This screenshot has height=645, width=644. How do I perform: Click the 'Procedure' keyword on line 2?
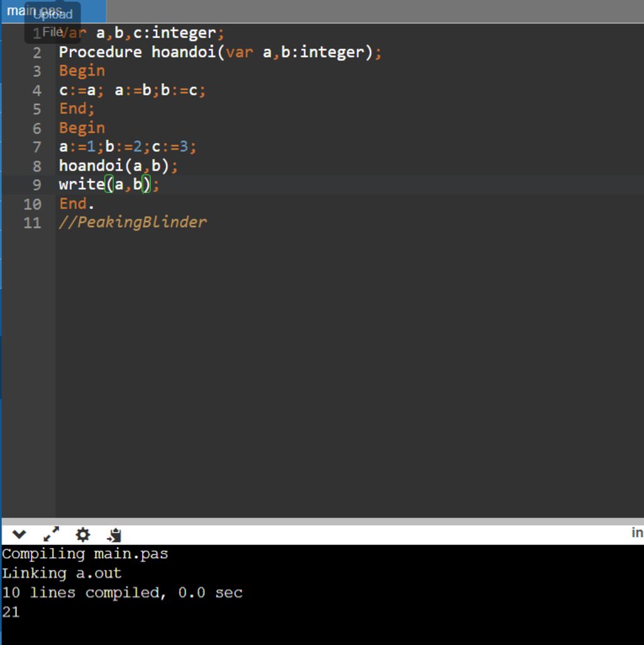pos(101,52)
